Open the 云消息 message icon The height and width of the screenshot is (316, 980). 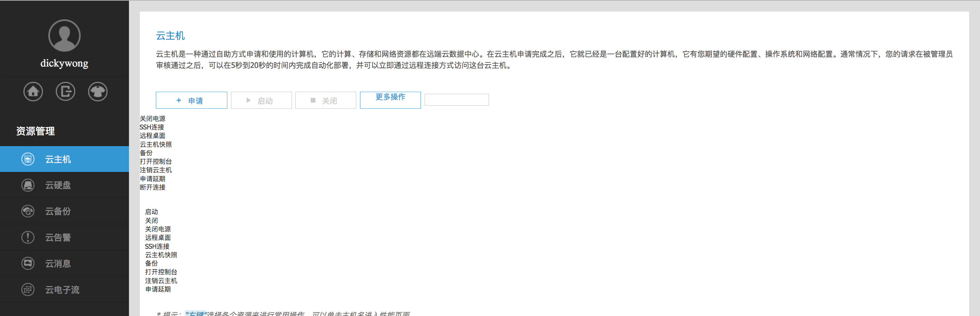[28, 264]
